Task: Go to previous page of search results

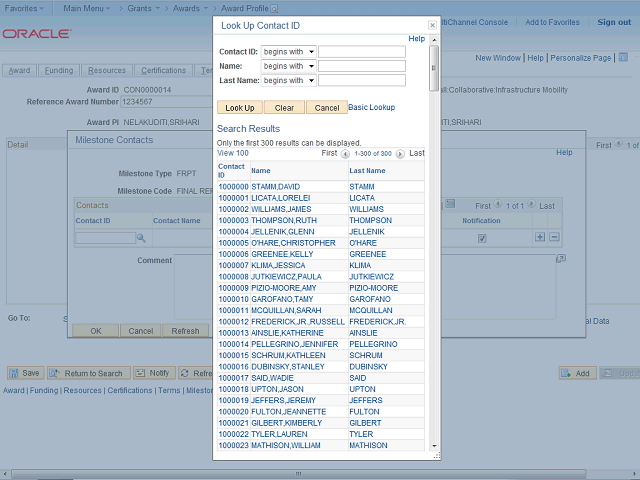Action: point(345,154)
